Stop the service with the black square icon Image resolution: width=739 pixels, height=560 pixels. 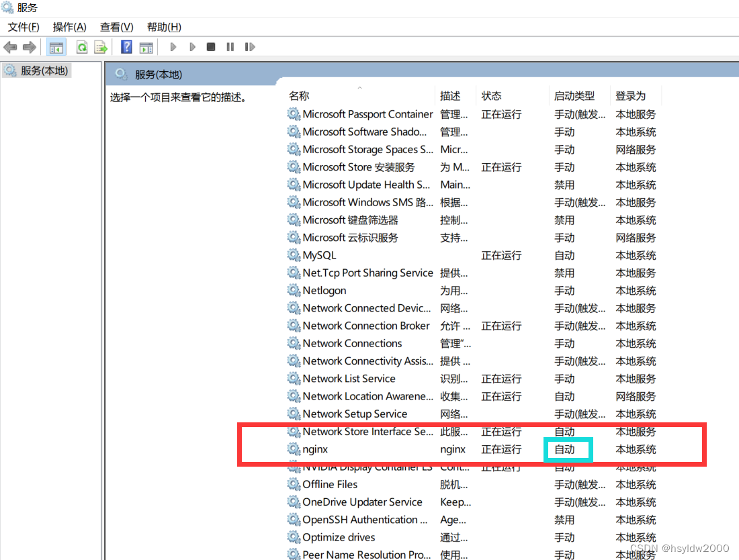click(211, 46)
